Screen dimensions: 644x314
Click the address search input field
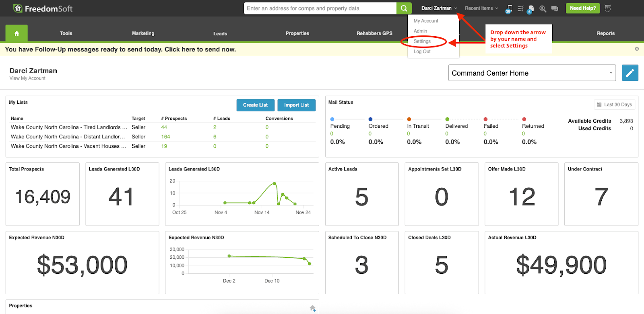(x=320, y=8)
